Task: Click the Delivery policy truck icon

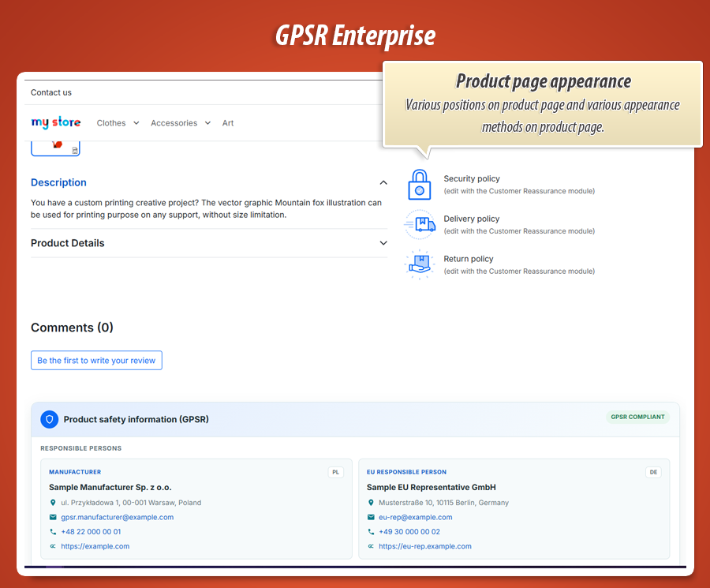Action: click(x=420, y=224)
